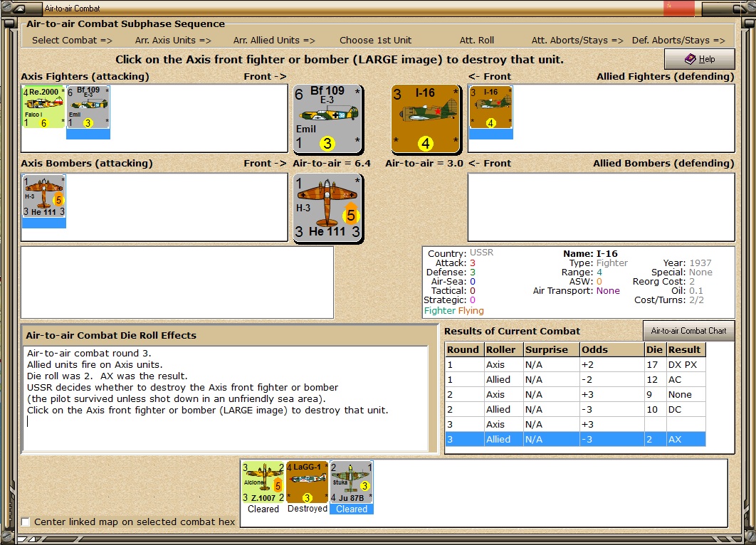Click the large He 111 H-3 front bomber
This screenshot has width=756, height=545.
point(328,208)
